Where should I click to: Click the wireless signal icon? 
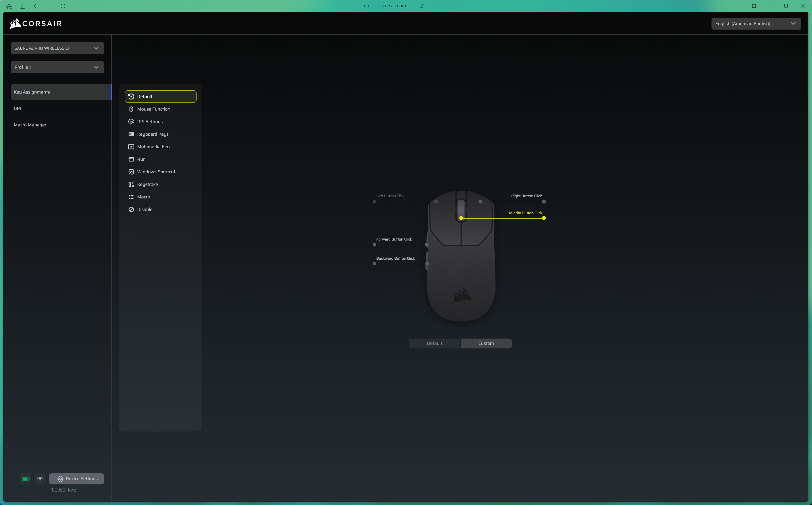point(40,479)
